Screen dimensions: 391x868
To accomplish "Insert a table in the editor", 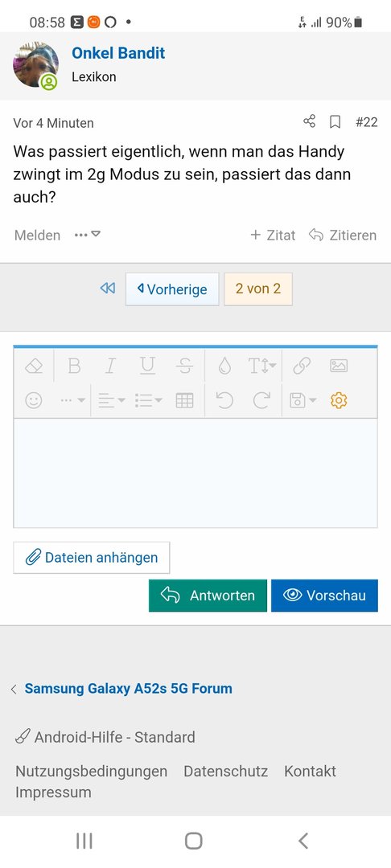I will click(x=184, y=400).
